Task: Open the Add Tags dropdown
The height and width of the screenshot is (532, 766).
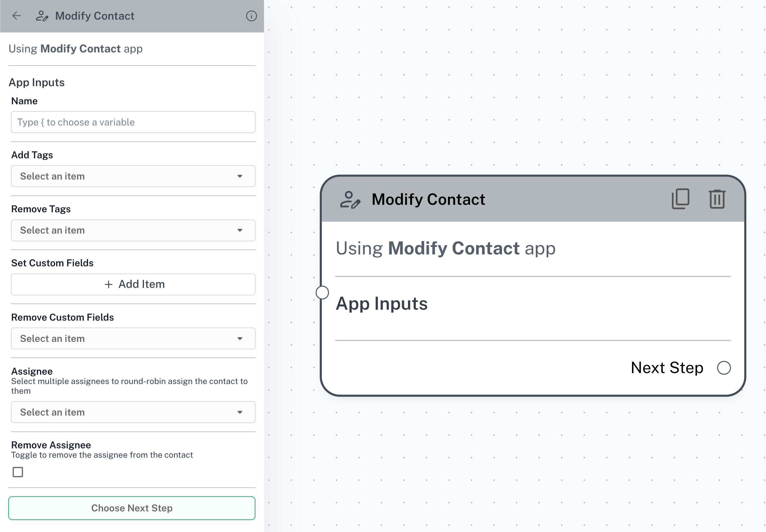Action: click(x=133, y=176)
